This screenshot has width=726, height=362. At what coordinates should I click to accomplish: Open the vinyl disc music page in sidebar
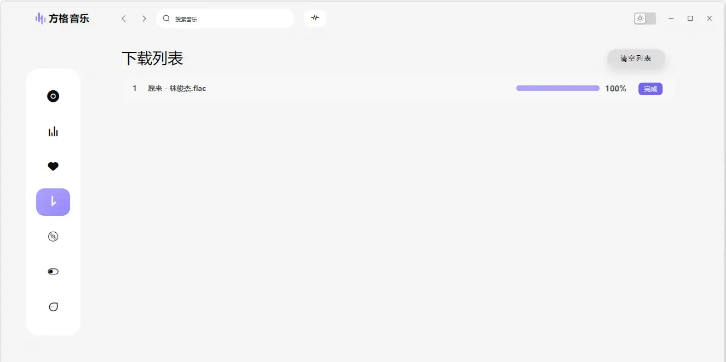click(53, 96)
